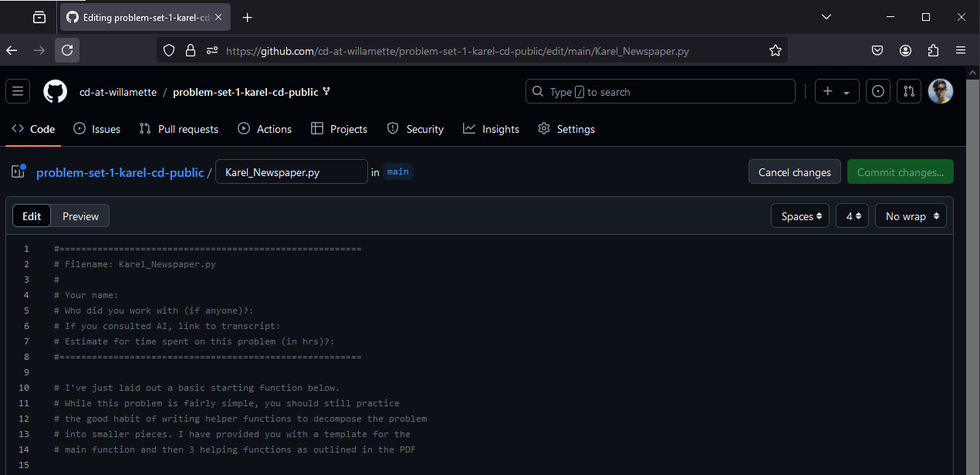
Task: Open the Spaces indent mode dropdown
Action: click(x=800, y=216)
